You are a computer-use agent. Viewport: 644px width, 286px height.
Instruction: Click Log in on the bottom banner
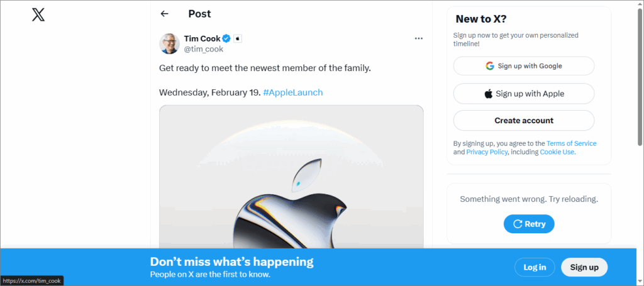tap(535, 267)
